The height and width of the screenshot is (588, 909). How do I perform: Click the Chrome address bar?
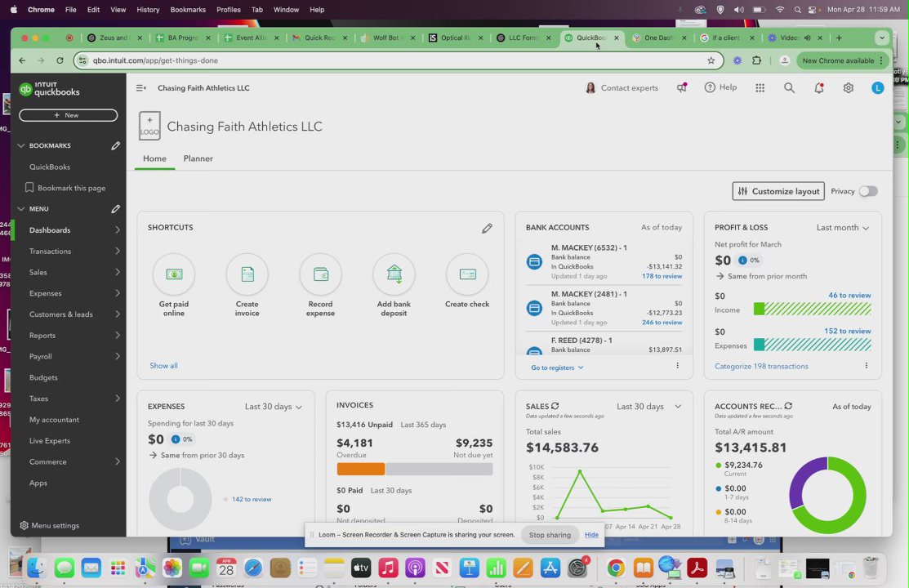(x=399, y=60)
